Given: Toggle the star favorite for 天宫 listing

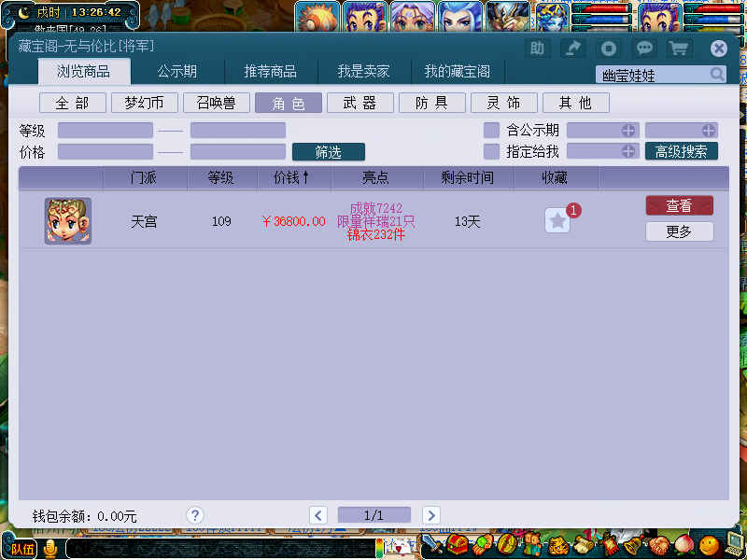Looking at the screenshot, I should click(x=557, y=220).
